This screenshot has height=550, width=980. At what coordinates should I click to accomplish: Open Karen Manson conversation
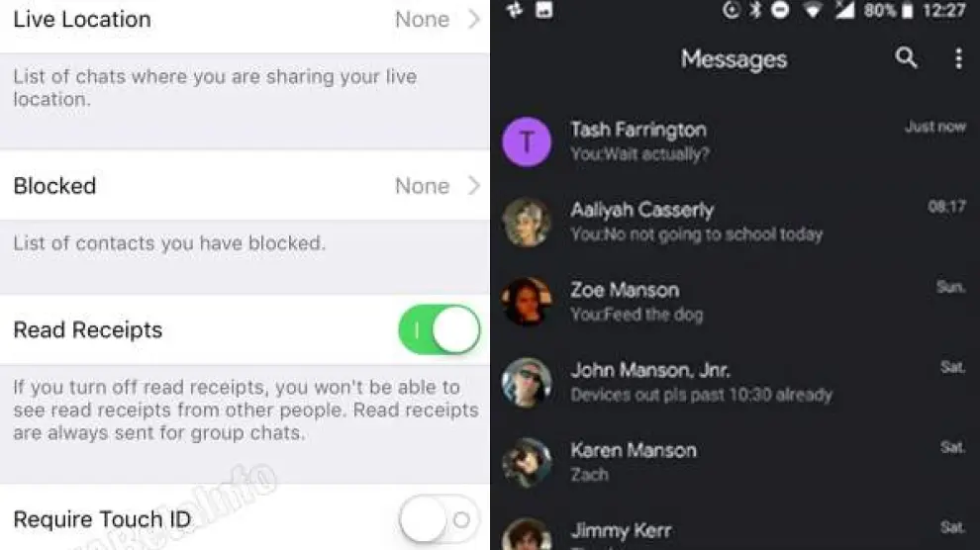(735, 463)
